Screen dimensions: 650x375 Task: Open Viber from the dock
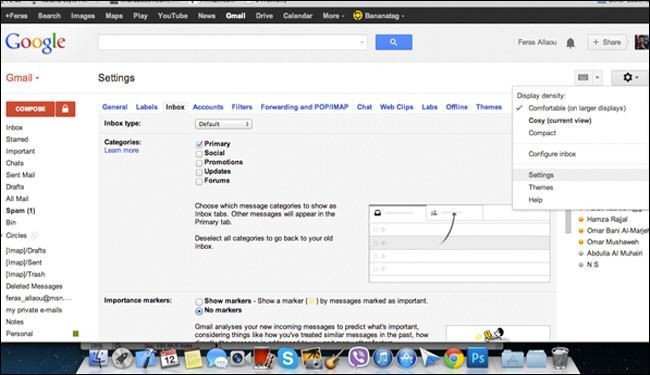[358, 358]
